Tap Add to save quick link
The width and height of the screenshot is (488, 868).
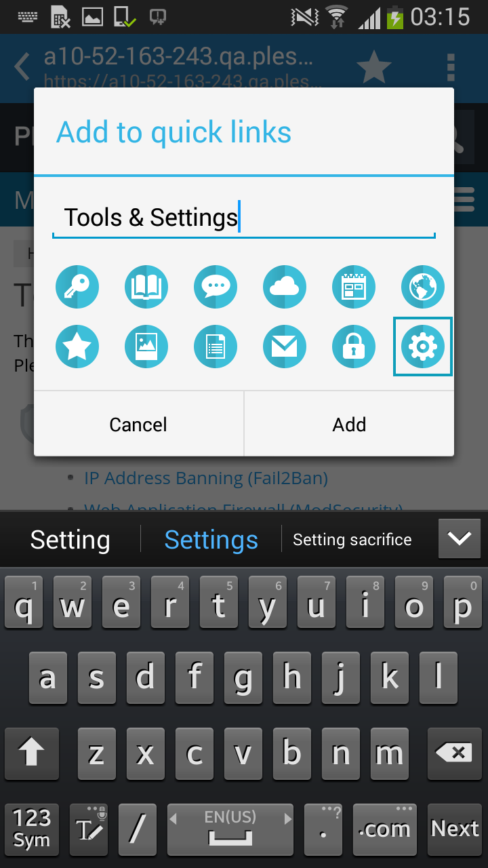coord(349,424)
